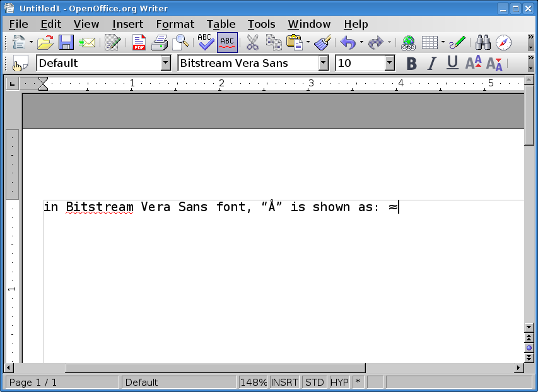538x392 pixels.
Task: Click the horizontal scrollbar left arrow
Action: click(9, 368)
